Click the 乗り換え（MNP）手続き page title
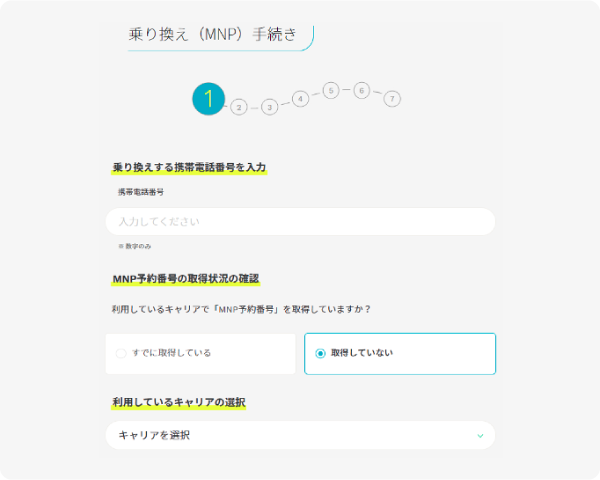Screen dimensions: 600x480 213,34
